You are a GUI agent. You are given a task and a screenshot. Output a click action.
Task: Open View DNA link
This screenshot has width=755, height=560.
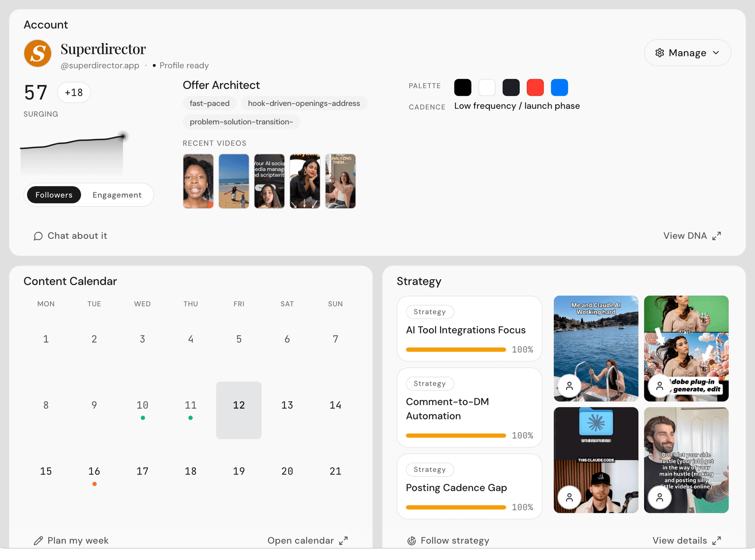[x=692, y=236]
